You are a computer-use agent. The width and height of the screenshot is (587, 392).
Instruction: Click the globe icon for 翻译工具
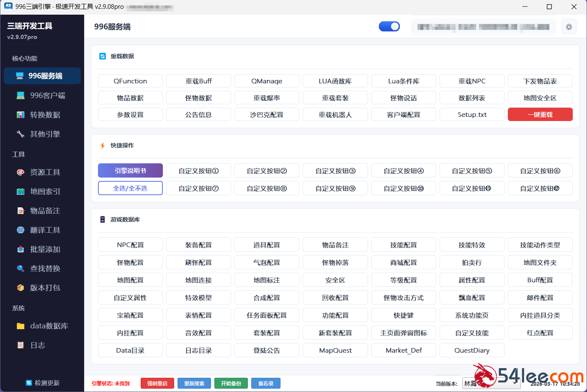coord(21,230)
